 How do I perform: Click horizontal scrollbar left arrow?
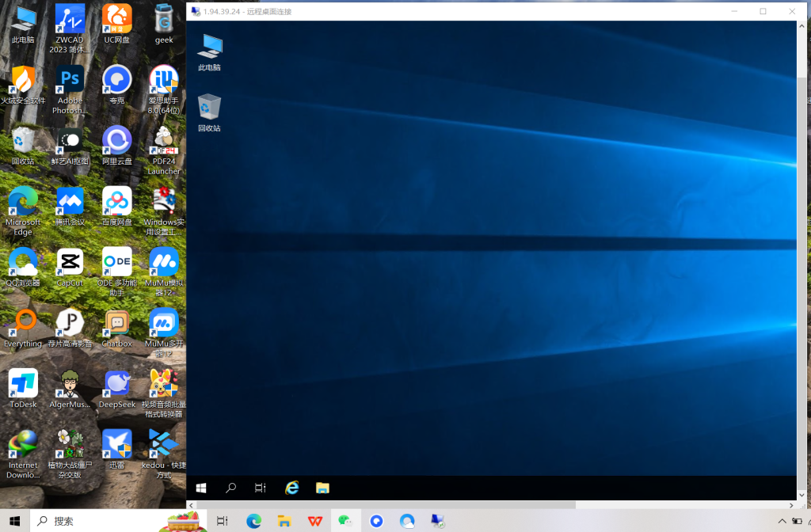coord(192,504)
